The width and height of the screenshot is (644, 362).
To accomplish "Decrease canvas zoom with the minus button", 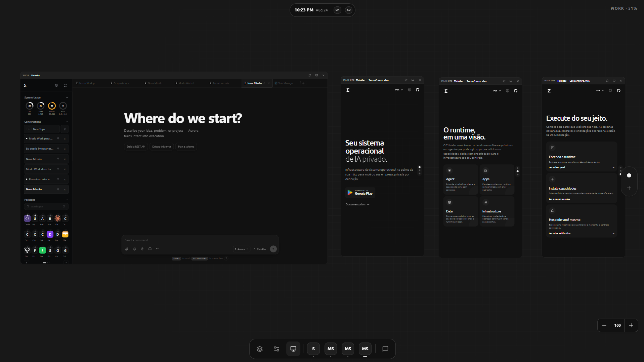I will 604,325.
